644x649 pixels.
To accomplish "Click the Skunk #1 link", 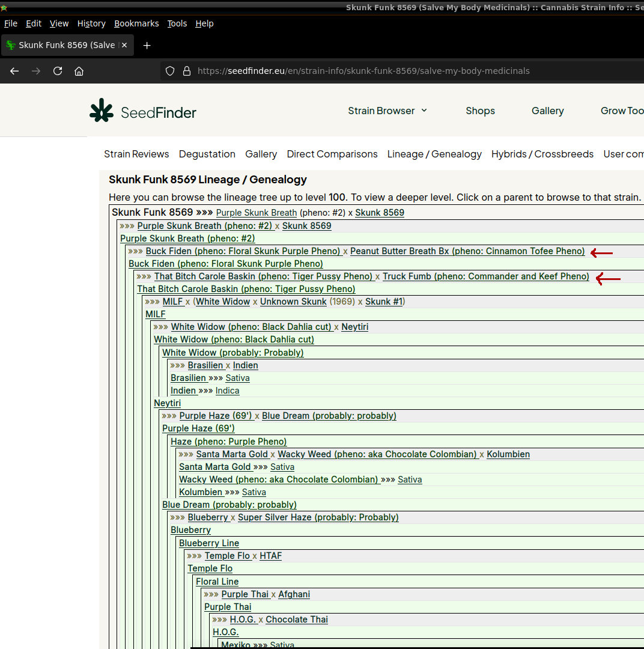I will tap(384, 302).
